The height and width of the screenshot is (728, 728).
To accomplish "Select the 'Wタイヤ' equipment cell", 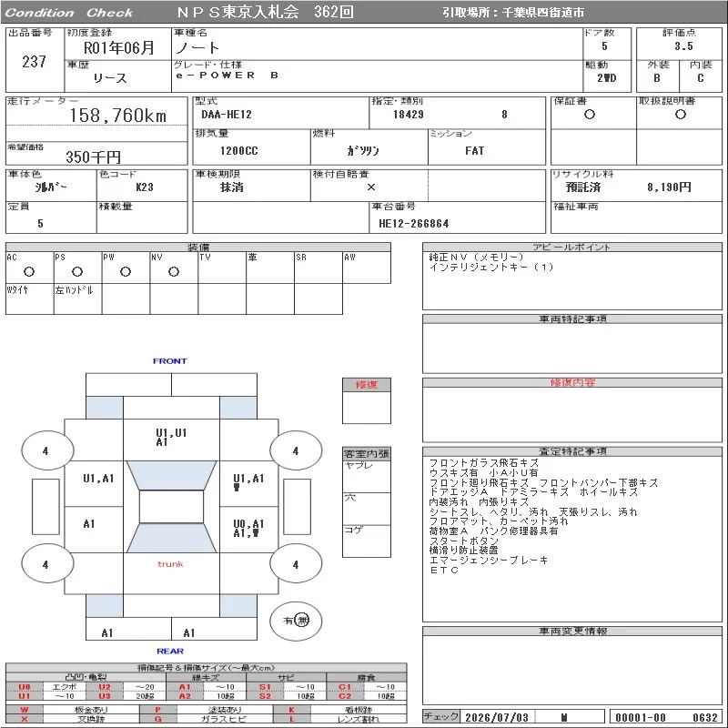I will pyautogui.click(x=29, y=299).
